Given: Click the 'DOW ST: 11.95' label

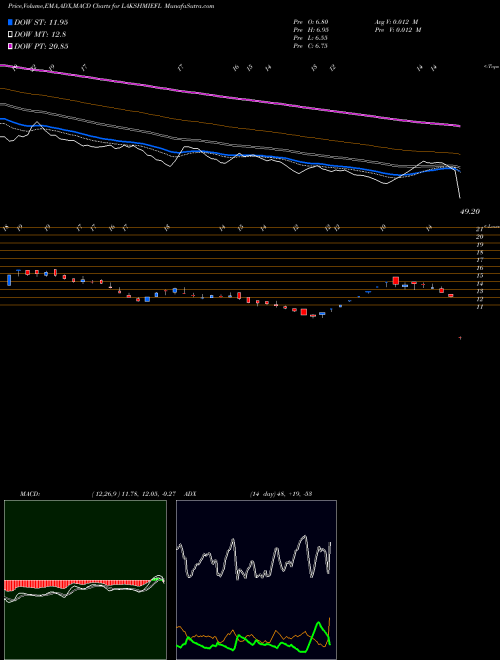Looking at the screenshot, I should [x=41, y=22].
